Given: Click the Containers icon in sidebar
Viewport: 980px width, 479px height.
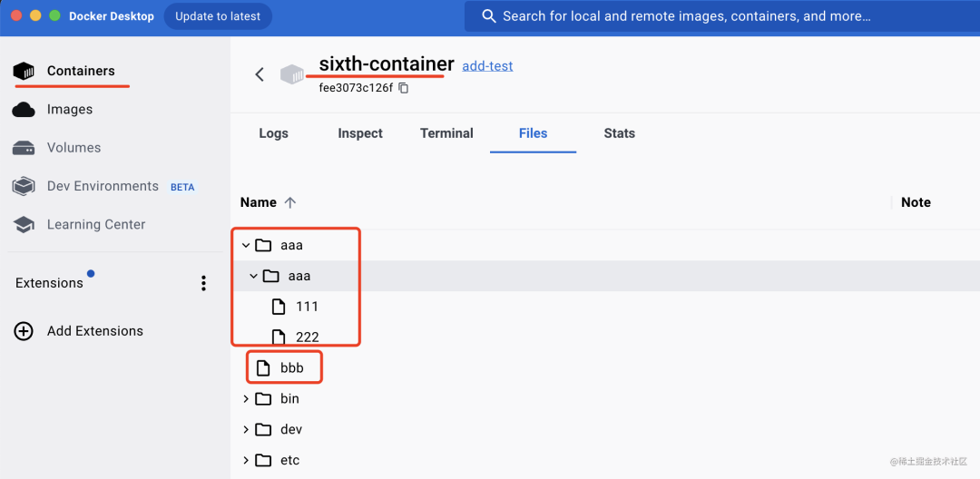Looking at the screenshot, I should click(24, 71).
